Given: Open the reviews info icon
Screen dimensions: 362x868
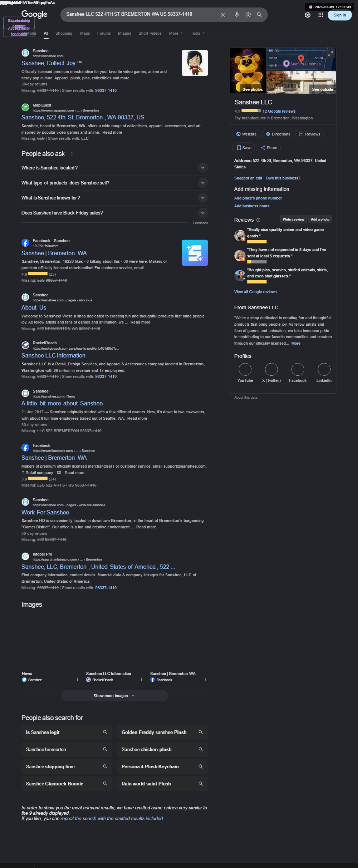Looking at the screenshot, I should 258,220.
